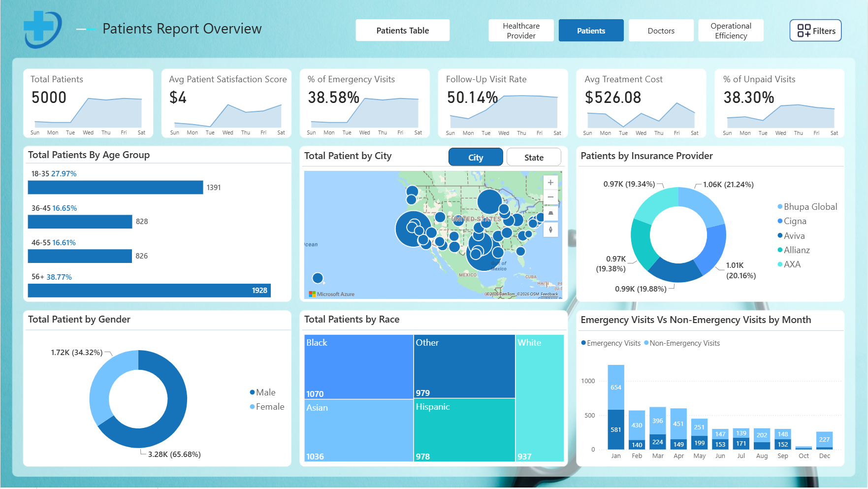This screenshot has width=868, height=489.
Task: Switch map view to State
Action: (x=534, y=158)
